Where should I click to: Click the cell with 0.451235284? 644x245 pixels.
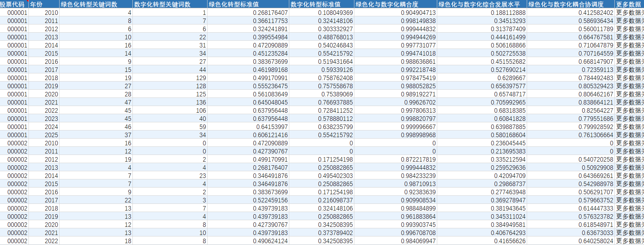point(248,53)
